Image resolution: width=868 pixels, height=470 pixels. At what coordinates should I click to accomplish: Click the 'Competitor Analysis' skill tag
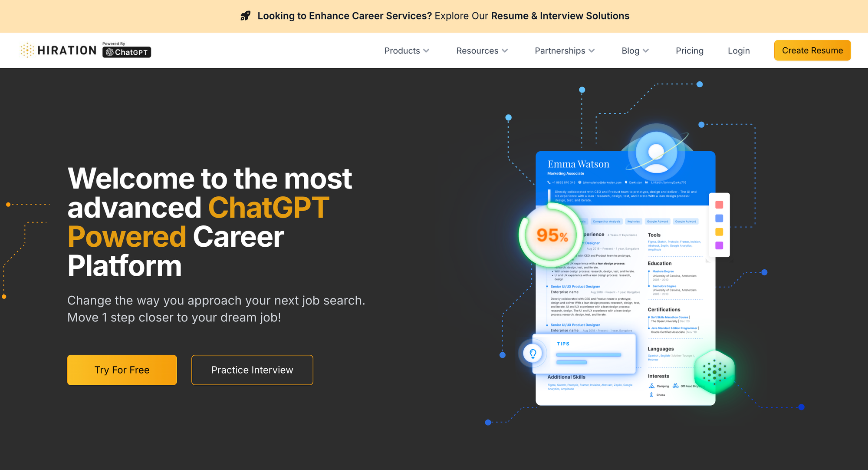click(606, 222)
